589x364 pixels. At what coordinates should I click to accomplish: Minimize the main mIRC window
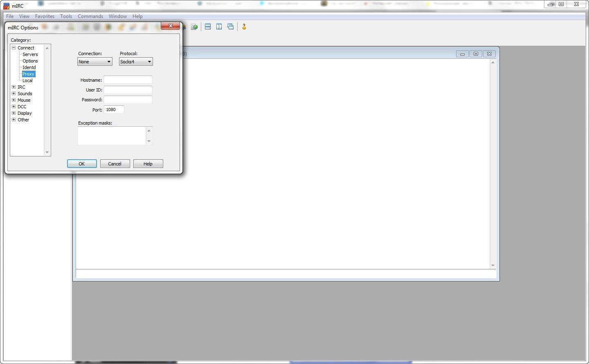pos(550,4)
